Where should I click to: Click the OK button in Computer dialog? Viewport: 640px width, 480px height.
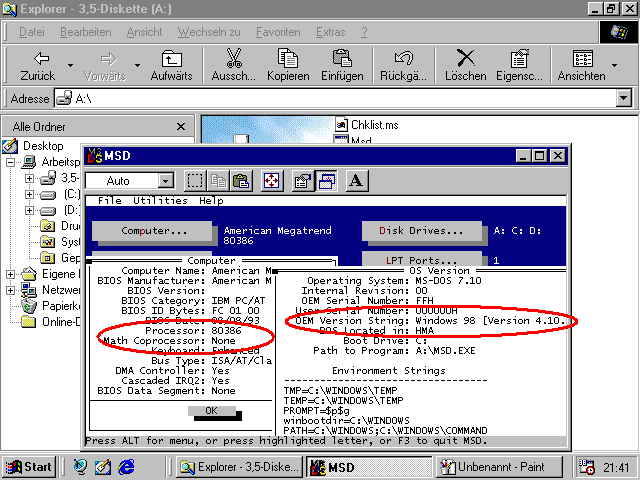click(211, 411)
